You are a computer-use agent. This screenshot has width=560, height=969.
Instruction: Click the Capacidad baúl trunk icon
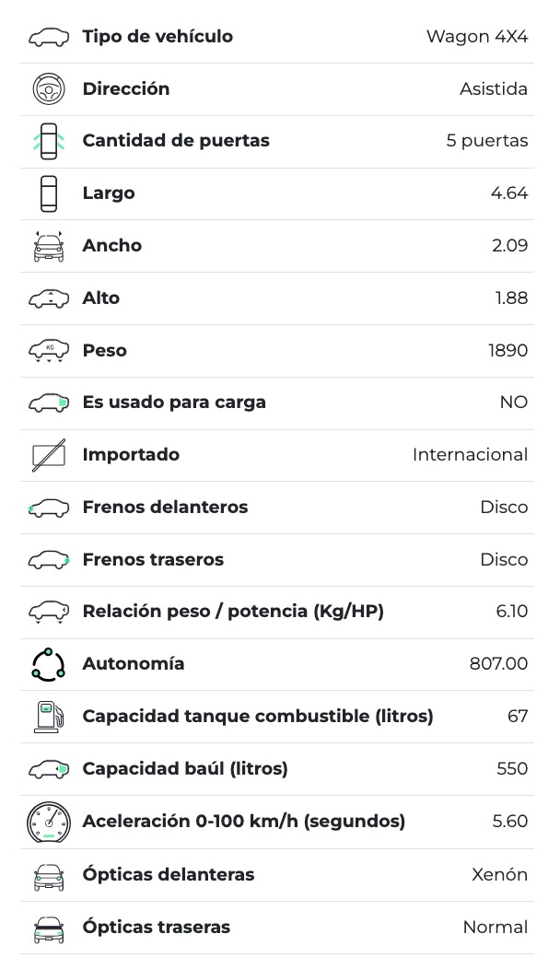click(x=49, y=769)
